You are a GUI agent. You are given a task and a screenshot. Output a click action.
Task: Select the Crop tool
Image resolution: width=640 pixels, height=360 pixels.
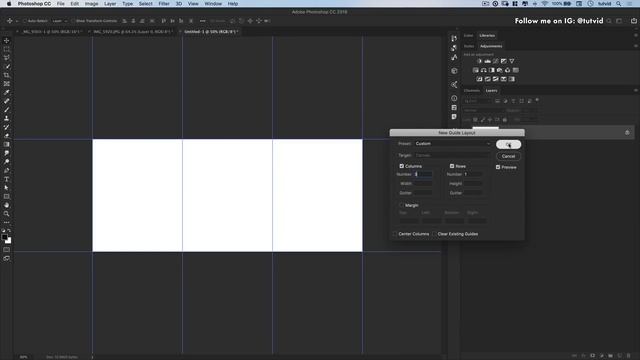click(7, 75)
